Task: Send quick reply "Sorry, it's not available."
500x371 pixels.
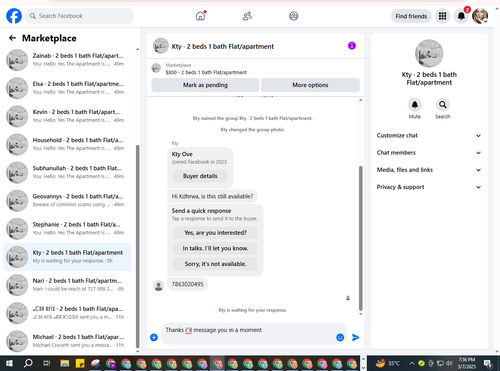Action: pos(215,264)
